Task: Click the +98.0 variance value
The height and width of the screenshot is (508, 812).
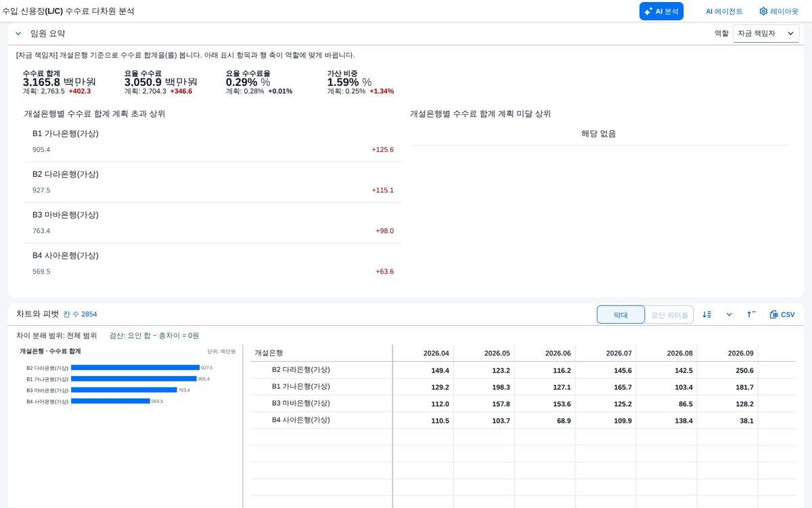Action: pos(384,231)
